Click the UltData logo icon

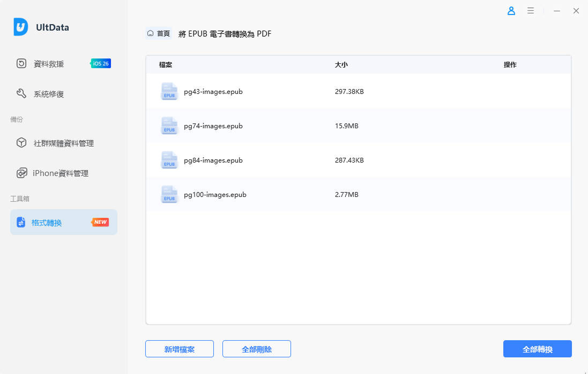click(20, 27)
